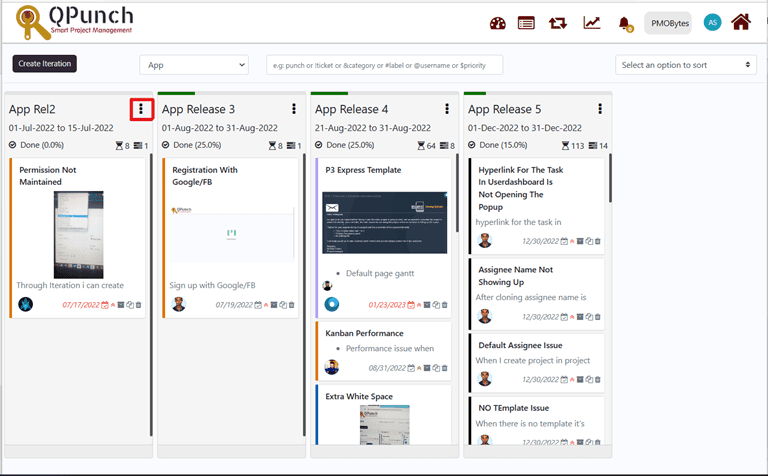Click the punch search filter field
The image size is (768, 476).
pyautogui.click(x=384, y=65)
